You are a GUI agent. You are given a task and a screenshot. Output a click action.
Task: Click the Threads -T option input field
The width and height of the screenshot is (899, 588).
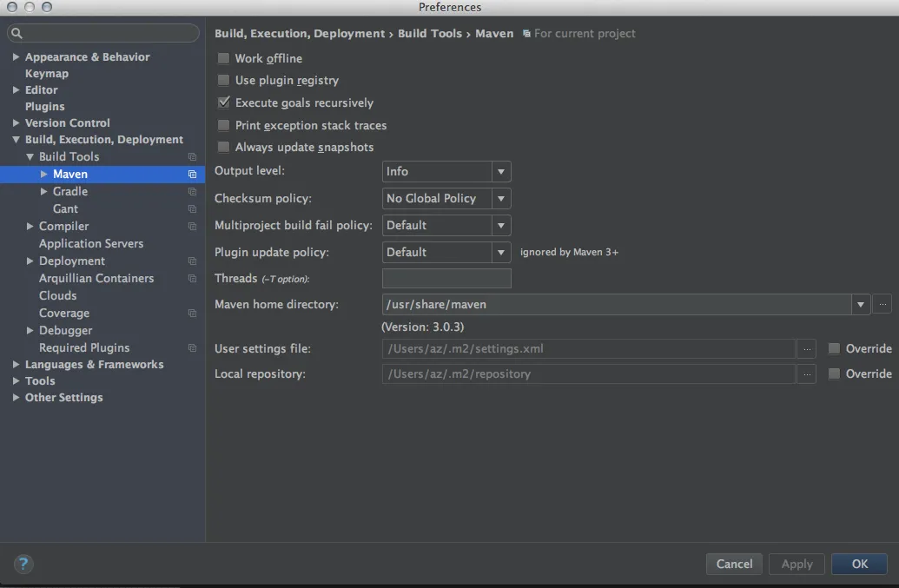pos(446,279)
